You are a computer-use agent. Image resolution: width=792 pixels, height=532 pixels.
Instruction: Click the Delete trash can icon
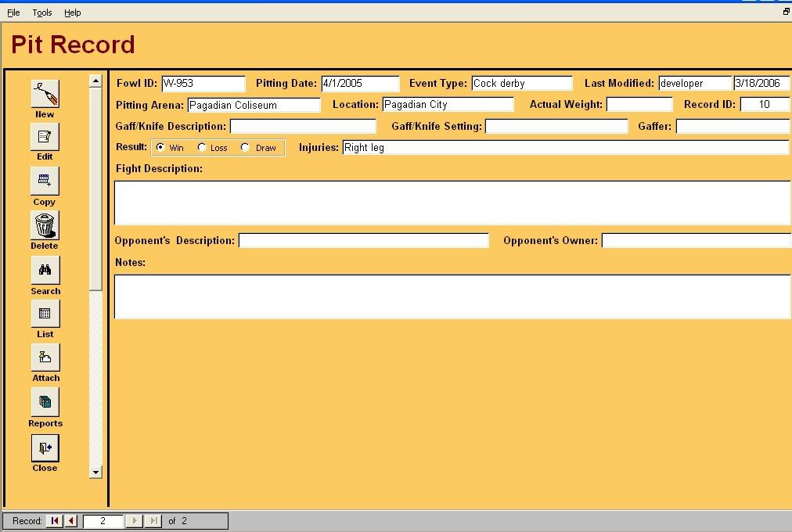45,226
